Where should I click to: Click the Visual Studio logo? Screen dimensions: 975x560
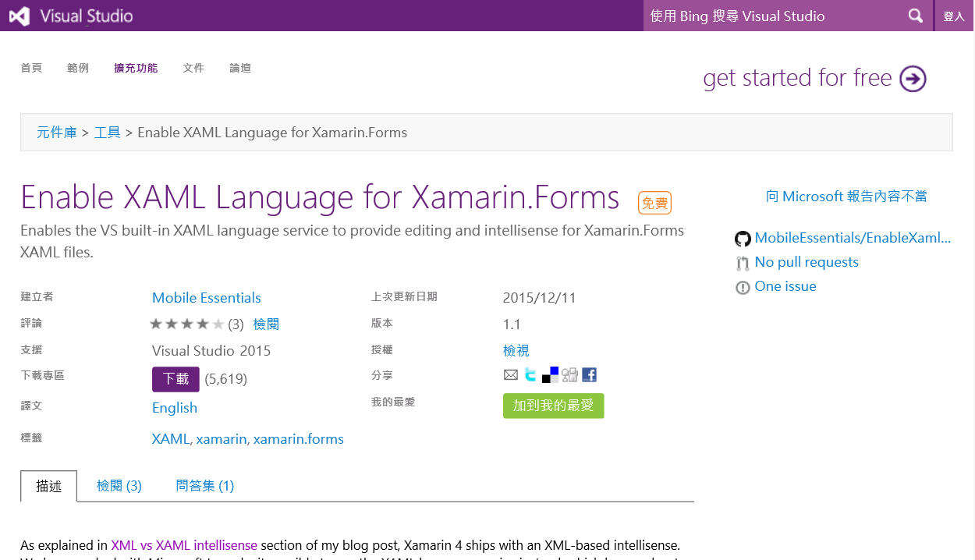point(71,16)
